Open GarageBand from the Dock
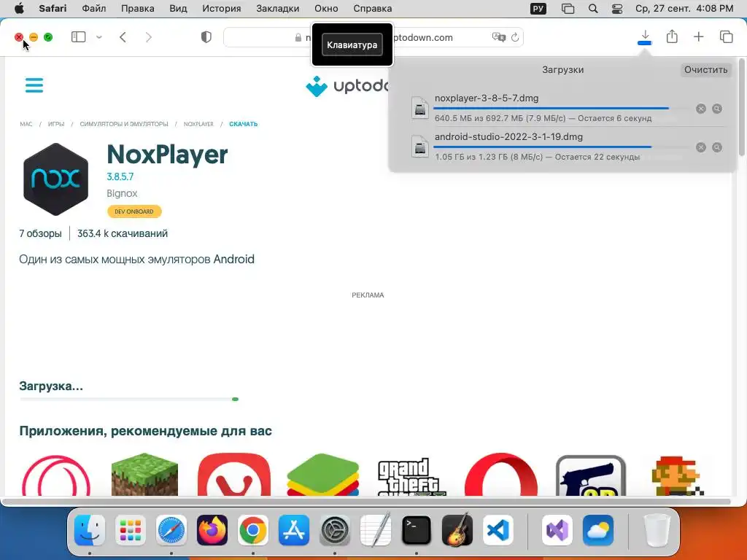This screenshot has width=747, height=560. (457, 530)
